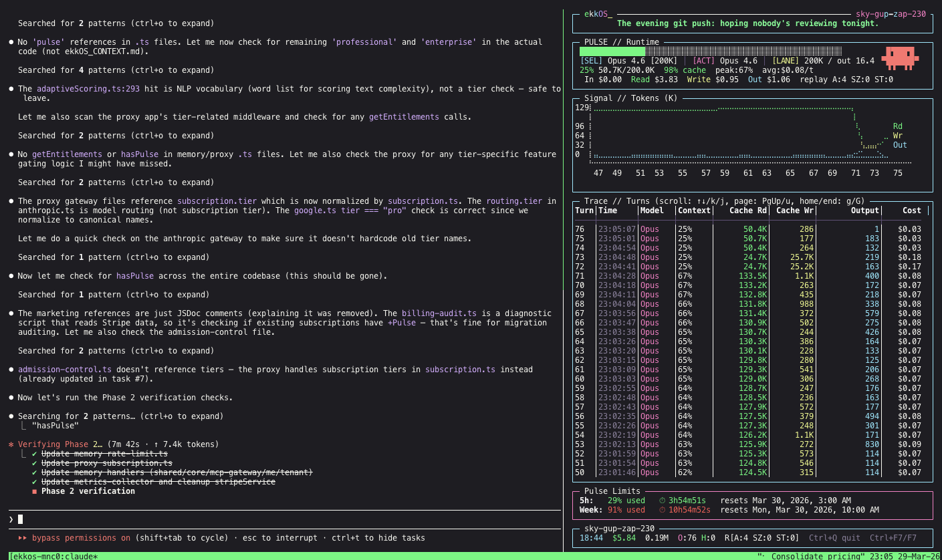The height and width of the screenshot is (560, 942).
Task: Click the pink pixel robot mascot
Action: click(900, 59)
